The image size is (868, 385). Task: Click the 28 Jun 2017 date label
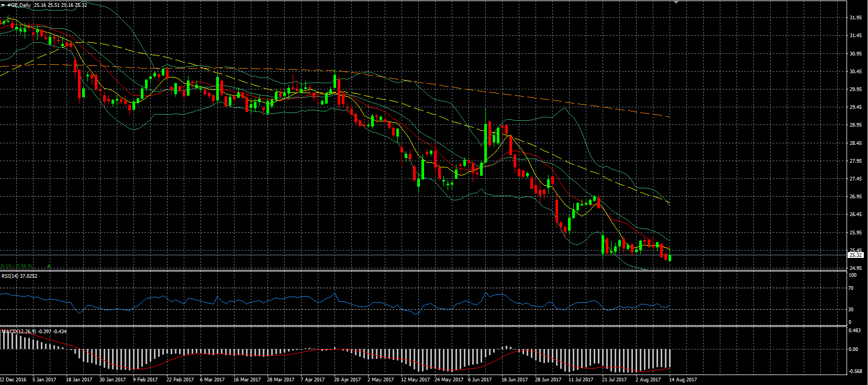pos(548,380)
